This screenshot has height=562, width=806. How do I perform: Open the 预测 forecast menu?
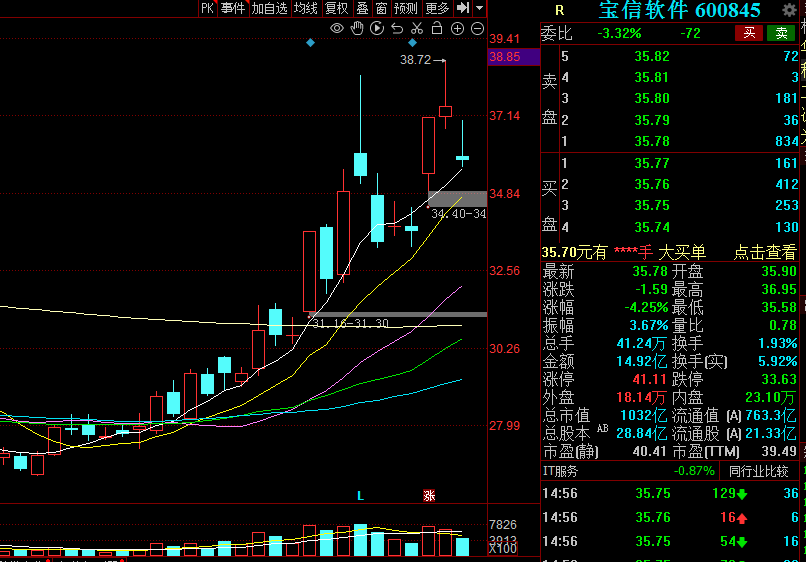tap(406, 8)
